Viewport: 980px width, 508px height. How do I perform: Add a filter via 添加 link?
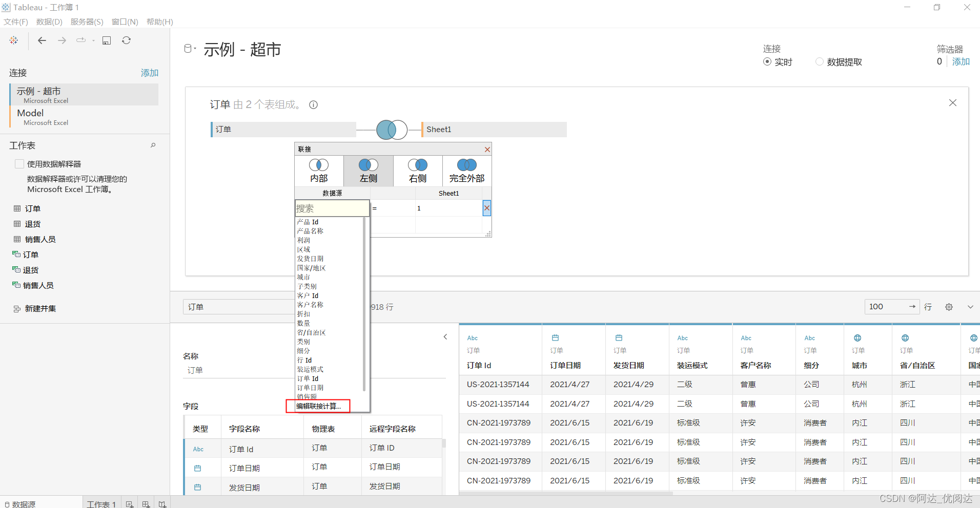[x=961, y=61]
